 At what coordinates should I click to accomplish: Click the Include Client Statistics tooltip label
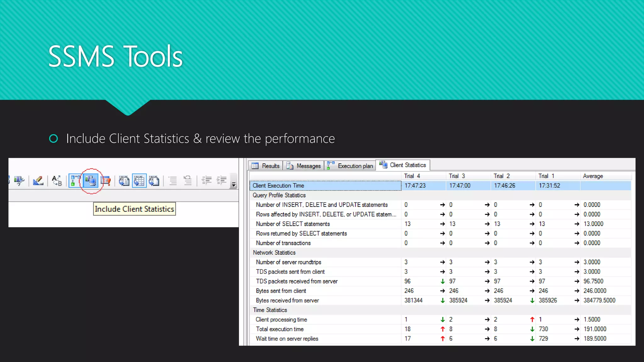(x=134, y=209)
